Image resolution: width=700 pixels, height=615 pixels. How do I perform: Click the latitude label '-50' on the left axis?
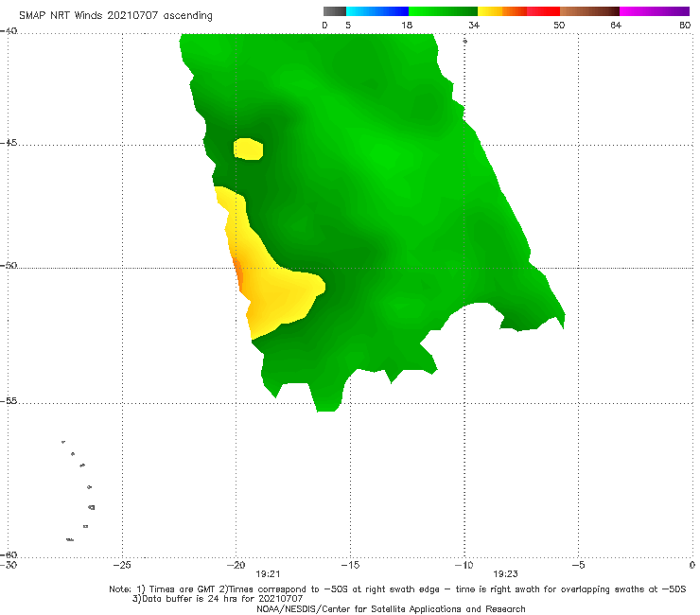pos(9,265)
